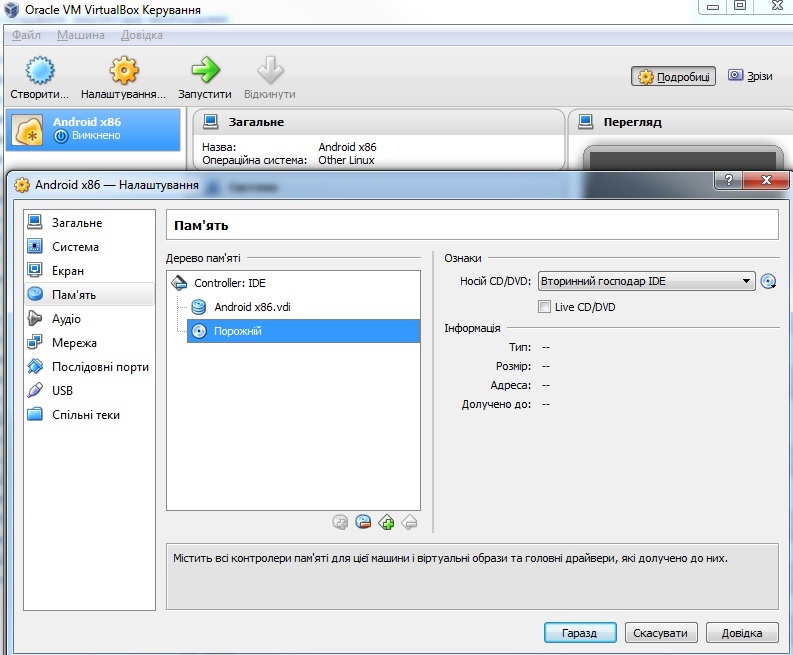
Task: Enable the Live CD/DVD checkbox
Action: click(544, 307)
